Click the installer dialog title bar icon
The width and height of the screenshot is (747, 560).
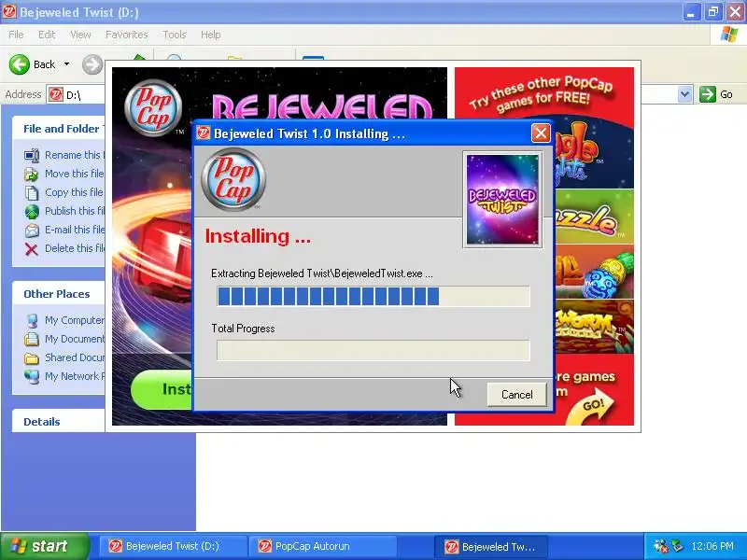coord(204,133)
